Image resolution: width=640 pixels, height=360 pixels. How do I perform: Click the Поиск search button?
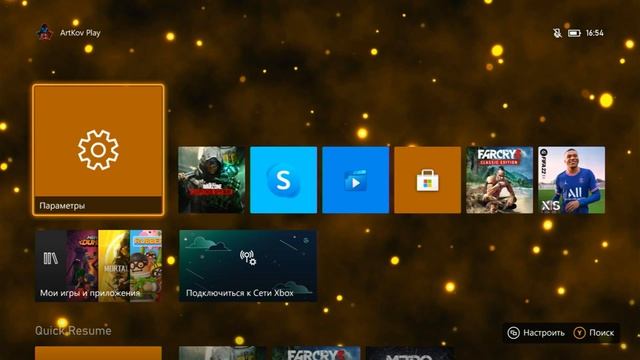(x=594, y=333)
